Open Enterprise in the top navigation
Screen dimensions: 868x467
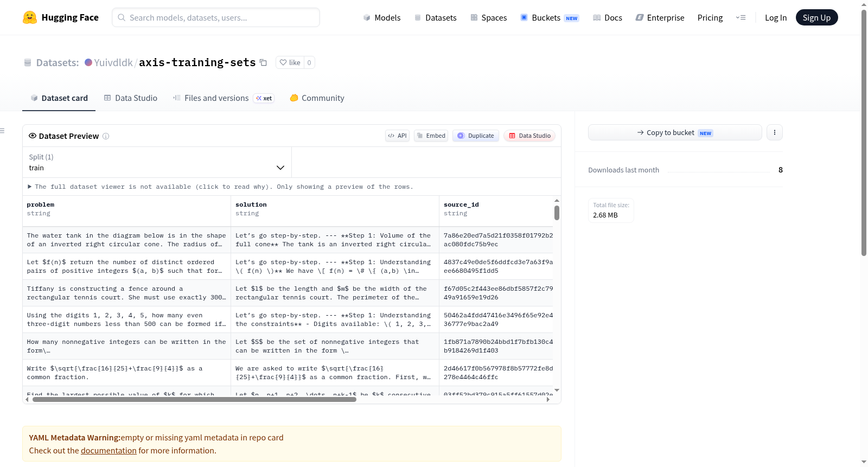pos(660,17)
